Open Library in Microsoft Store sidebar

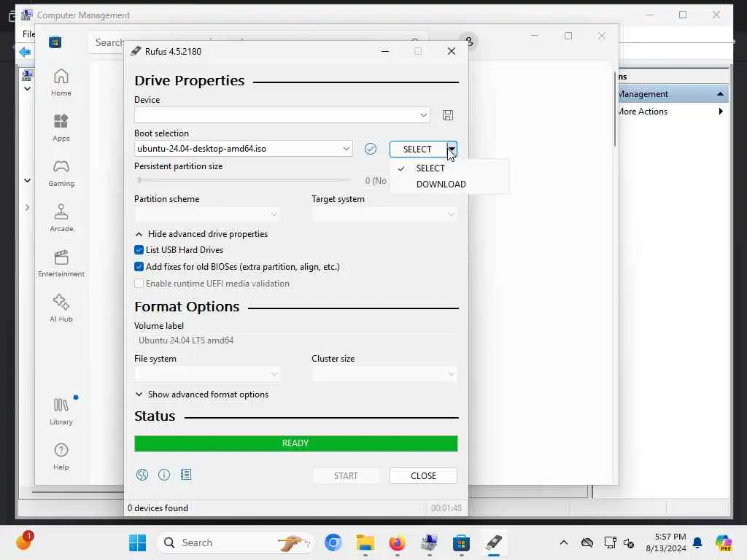click(x=61, y=411)
